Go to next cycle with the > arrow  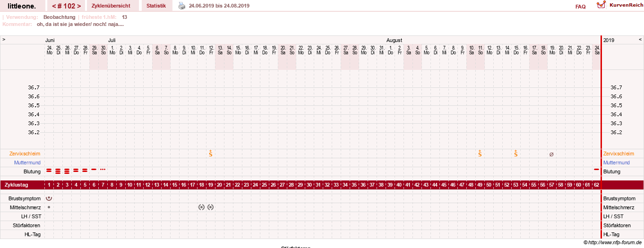point(79,6)
